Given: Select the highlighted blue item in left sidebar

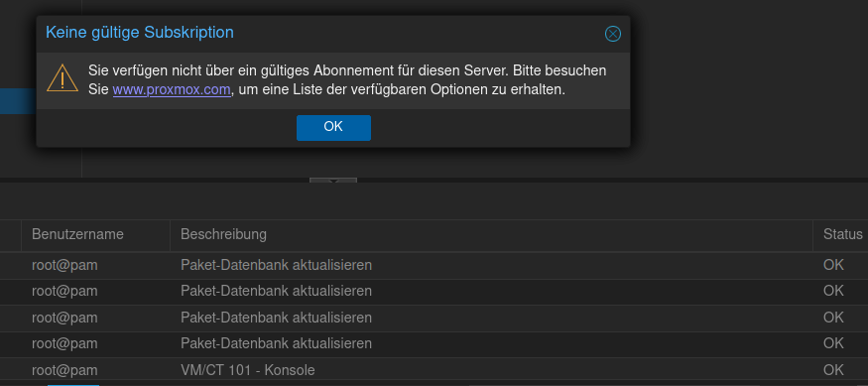Looking at the screenshot, I should [18, 101].
